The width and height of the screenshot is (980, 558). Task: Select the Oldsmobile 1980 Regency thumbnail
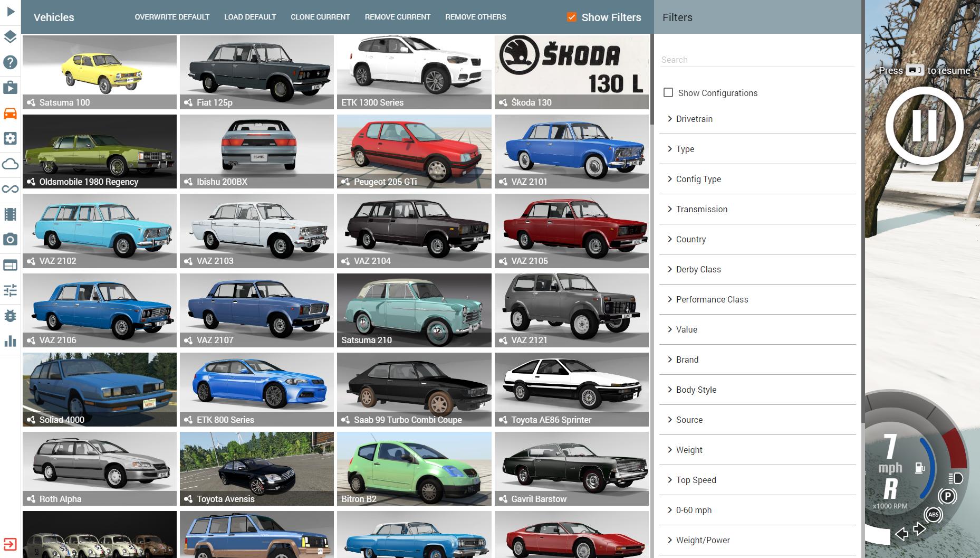point(100,152)
